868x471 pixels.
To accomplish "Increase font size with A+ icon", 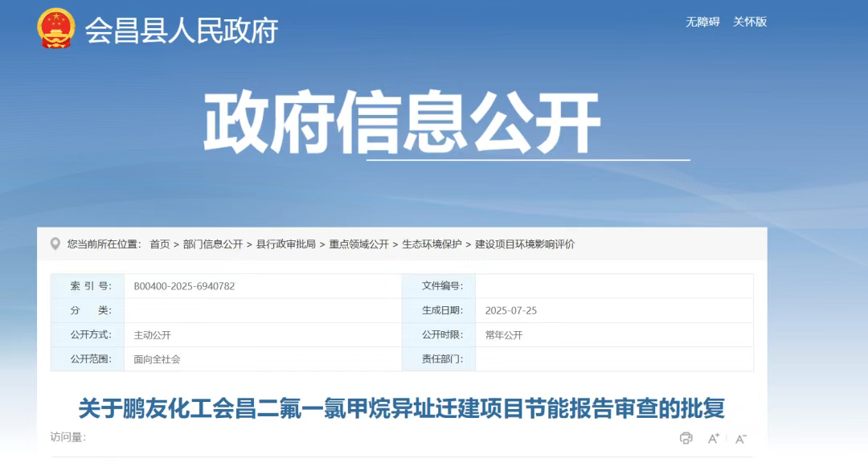I will pos(714,438).
